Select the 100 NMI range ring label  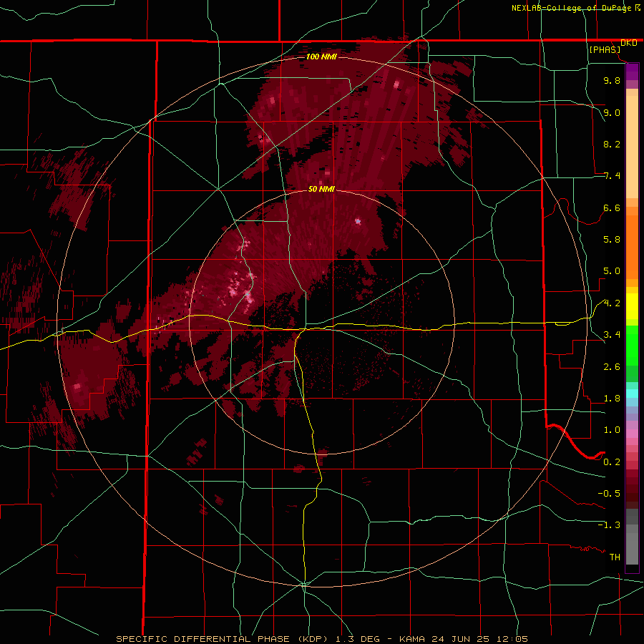[x=321, y=57]
